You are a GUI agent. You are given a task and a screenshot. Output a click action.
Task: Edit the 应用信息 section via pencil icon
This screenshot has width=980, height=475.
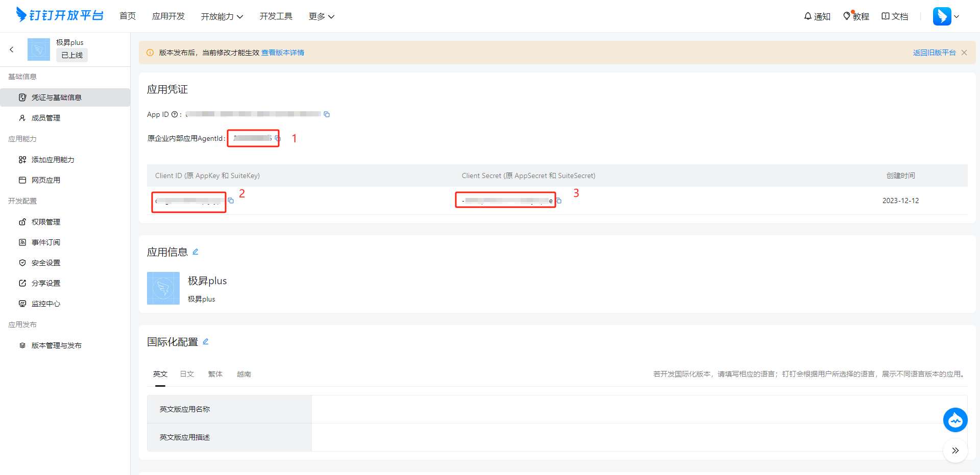[195, 252]
